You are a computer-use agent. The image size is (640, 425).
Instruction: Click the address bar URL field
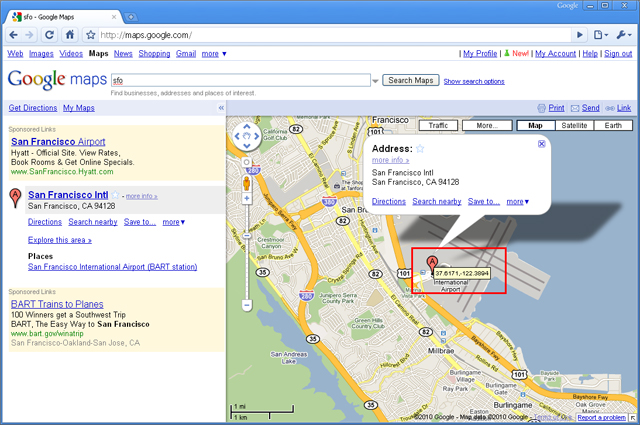(x=333, y=35)
